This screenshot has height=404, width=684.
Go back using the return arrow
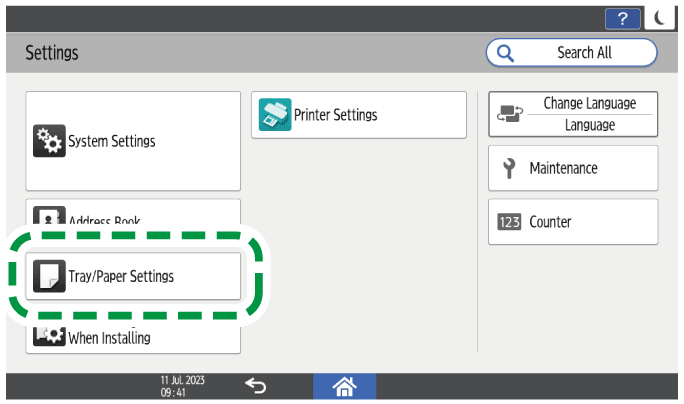pyautogui.click(x=255, y=387)
